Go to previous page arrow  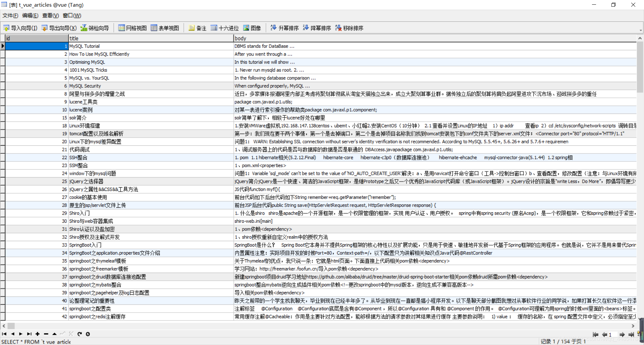(604, 335)
